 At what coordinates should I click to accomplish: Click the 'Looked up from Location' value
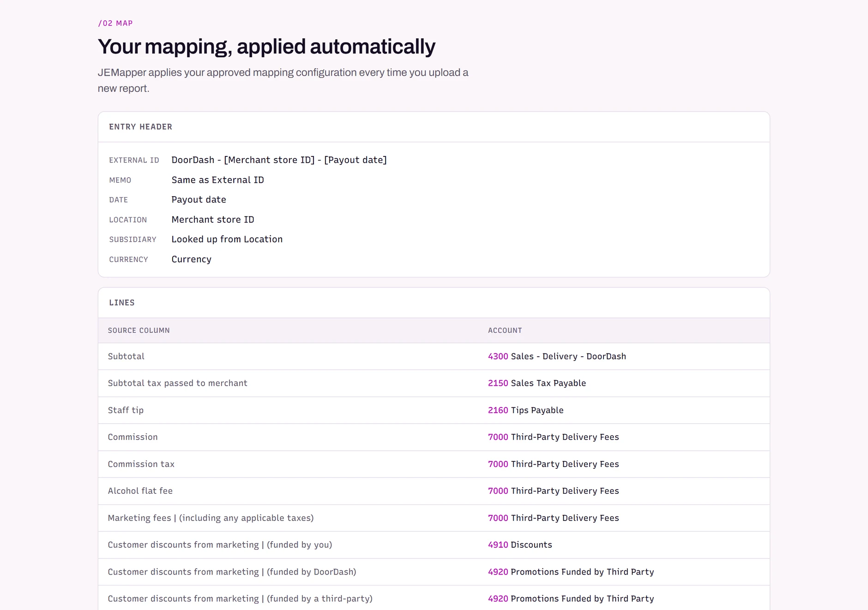click(227, 239)
